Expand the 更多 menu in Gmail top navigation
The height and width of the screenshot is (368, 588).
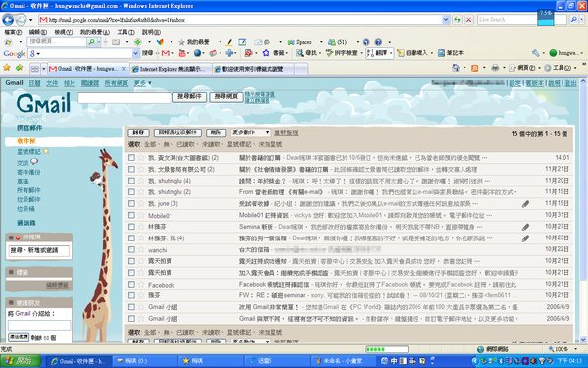(x=142, y=83)
